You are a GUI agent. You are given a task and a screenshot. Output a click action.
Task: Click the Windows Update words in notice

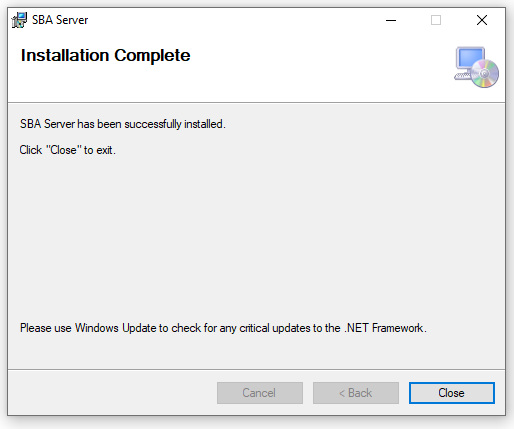coord(115,328)
